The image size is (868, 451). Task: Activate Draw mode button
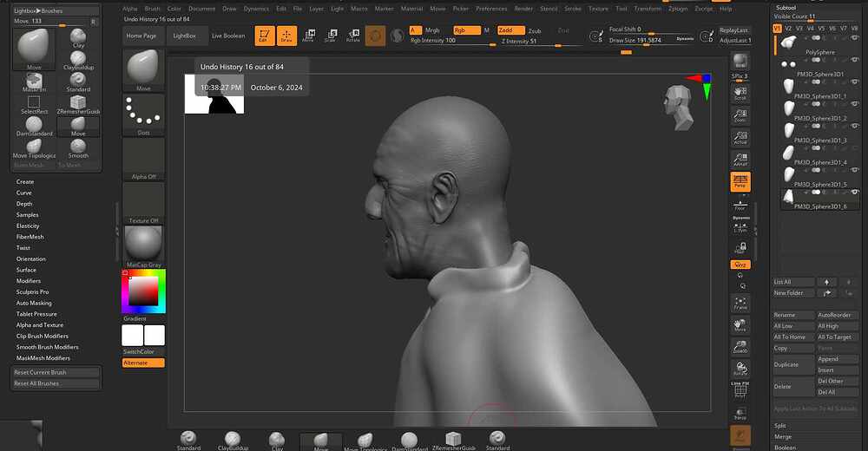point(286,36)
